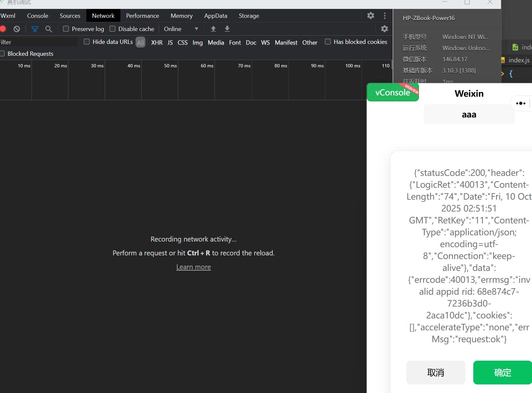Open the Memory tab

tap(181, 16)
